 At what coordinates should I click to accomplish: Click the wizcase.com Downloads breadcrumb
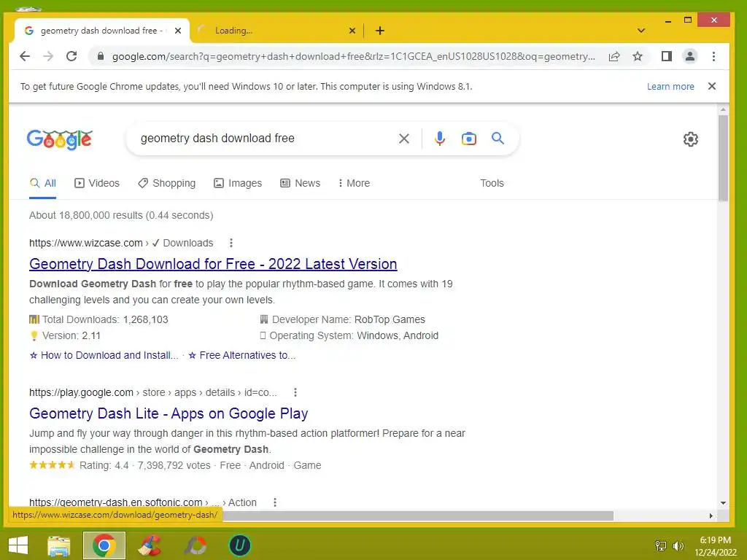(188, 243)
